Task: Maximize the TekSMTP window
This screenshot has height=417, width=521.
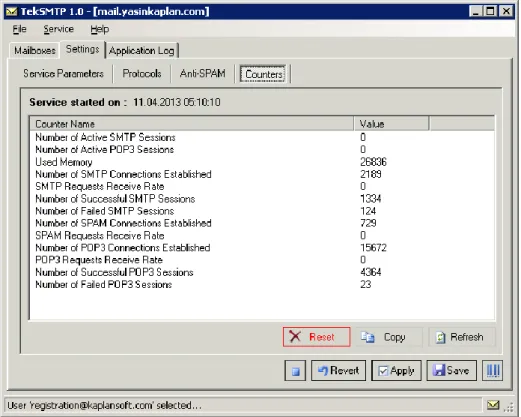Action: click(490, 11)
